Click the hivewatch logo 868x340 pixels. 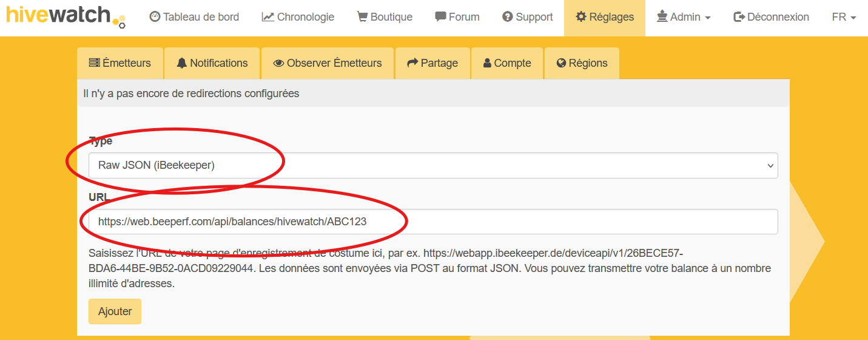coord(66,16)
